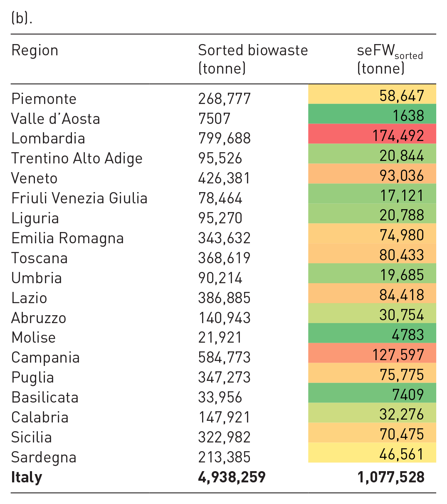Select the Basilicata cell showing 7409
447x504 pixels.
coord(372,393)
